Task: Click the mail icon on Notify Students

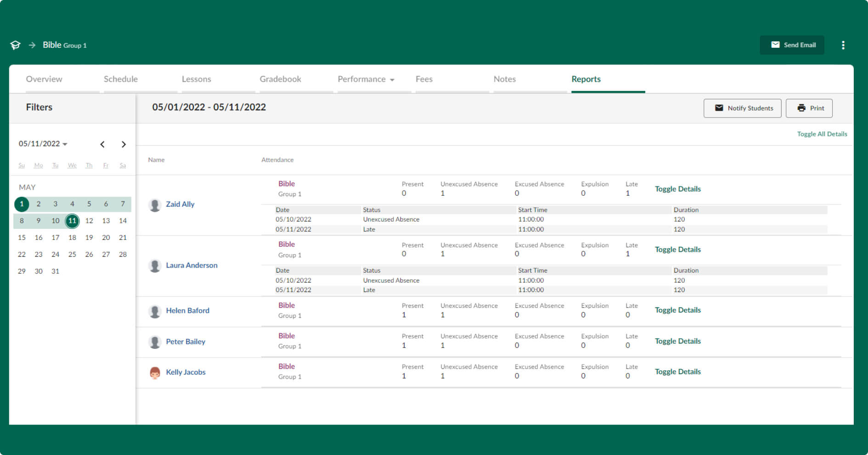Action: pos(719,108)
